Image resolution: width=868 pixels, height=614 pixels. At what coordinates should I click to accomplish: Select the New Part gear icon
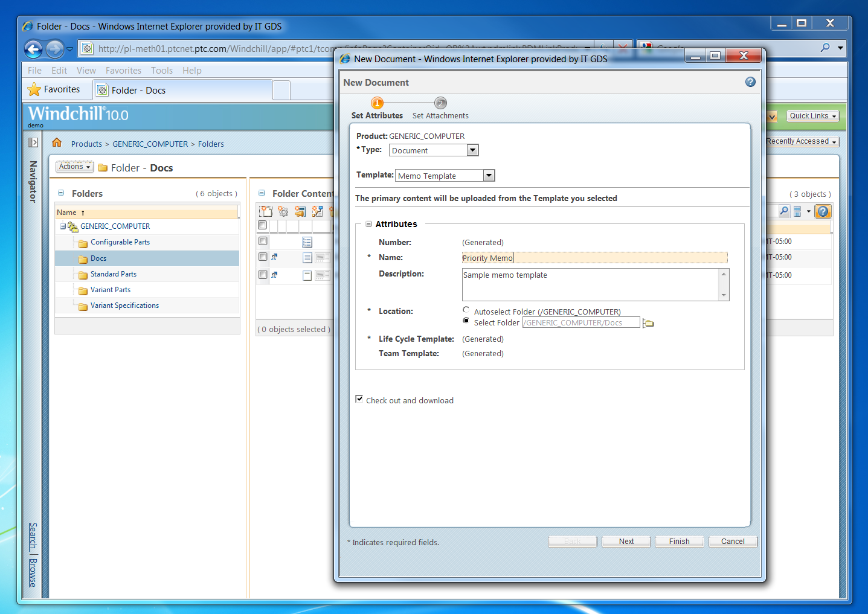click(283, 211)
